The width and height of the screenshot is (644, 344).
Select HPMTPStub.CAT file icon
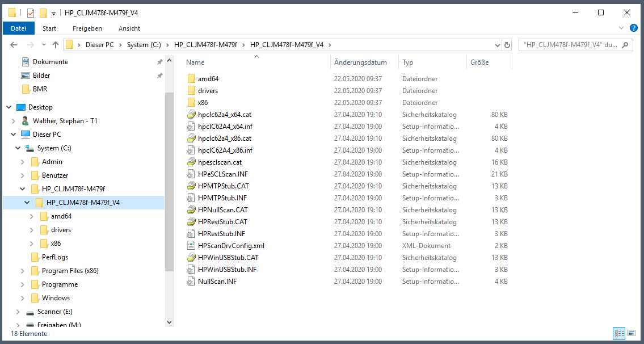[x=191, y=186]
